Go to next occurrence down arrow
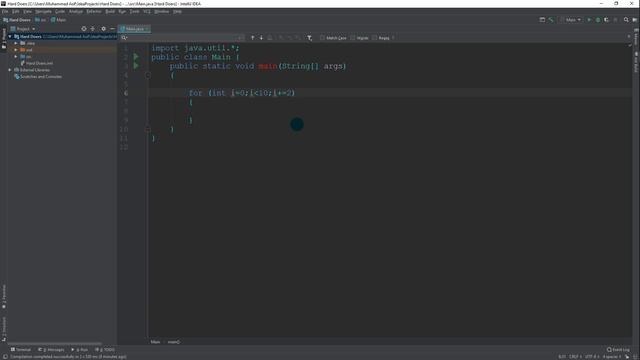The width and height of the screenshot is (640, 360). [x=261, y=38]
